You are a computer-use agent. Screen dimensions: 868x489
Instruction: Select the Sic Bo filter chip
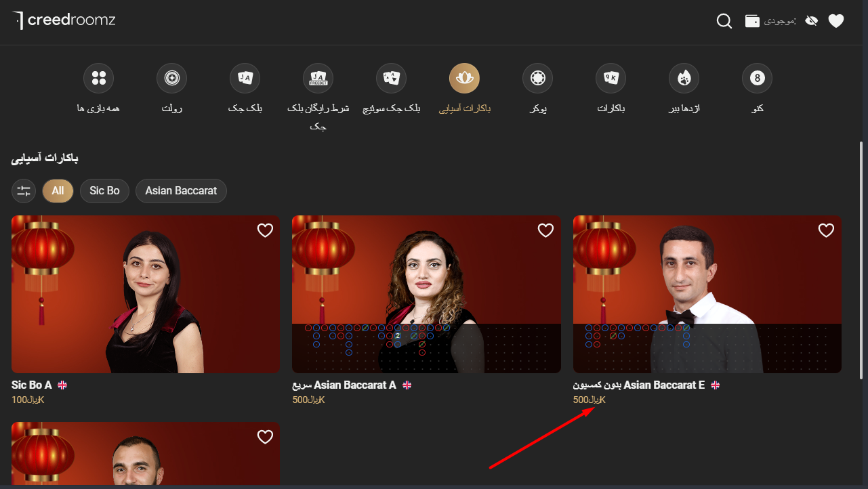pyautogui.click(x=104, y=191)
